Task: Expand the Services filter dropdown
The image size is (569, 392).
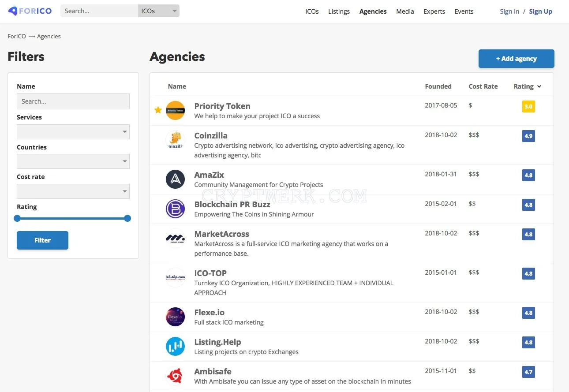Action: coord(73,132)
